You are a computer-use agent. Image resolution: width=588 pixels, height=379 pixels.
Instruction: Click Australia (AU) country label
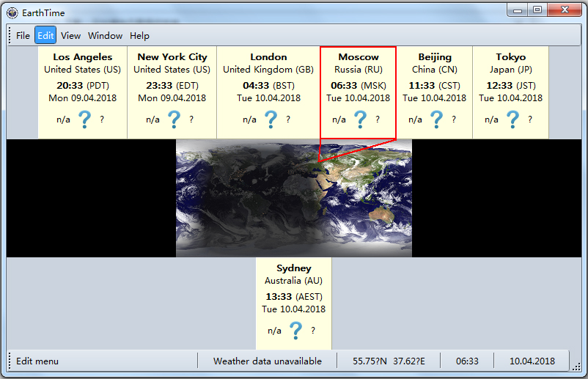293,281
